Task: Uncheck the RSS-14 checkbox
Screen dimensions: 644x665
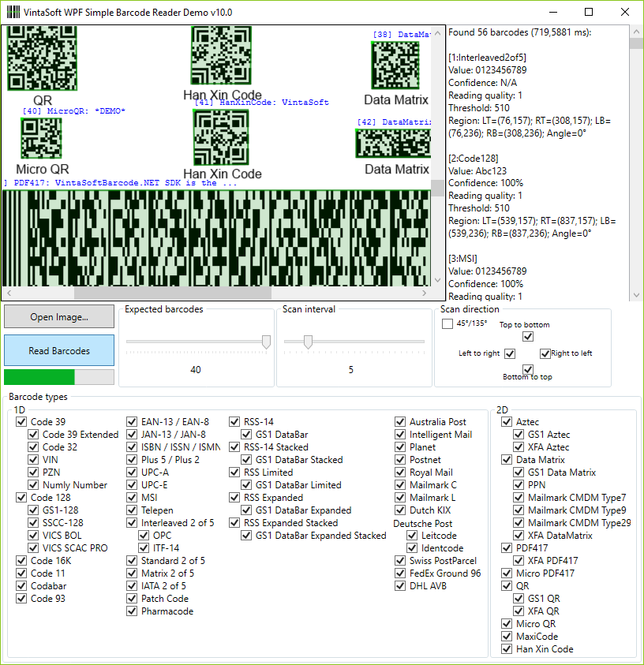Action: [234, 421]
